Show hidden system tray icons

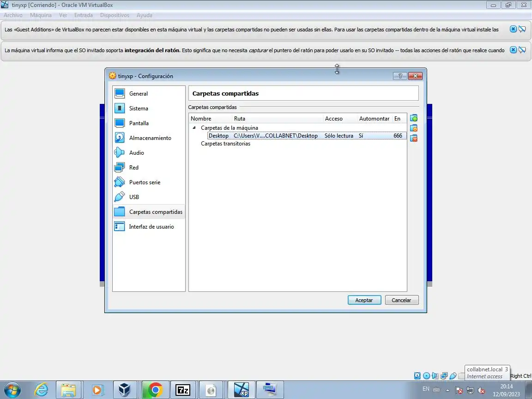(447, 390)
